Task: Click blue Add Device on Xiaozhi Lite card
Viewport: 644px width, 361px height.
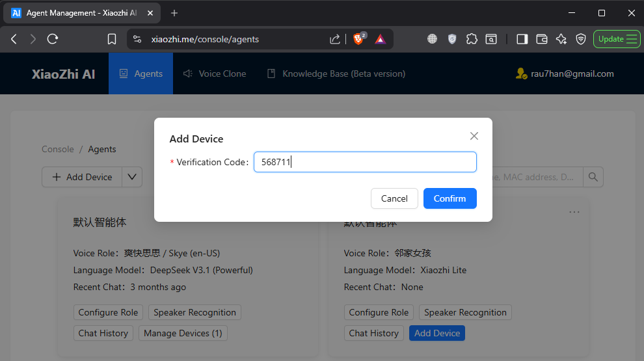Action: [x=437, y=333]
